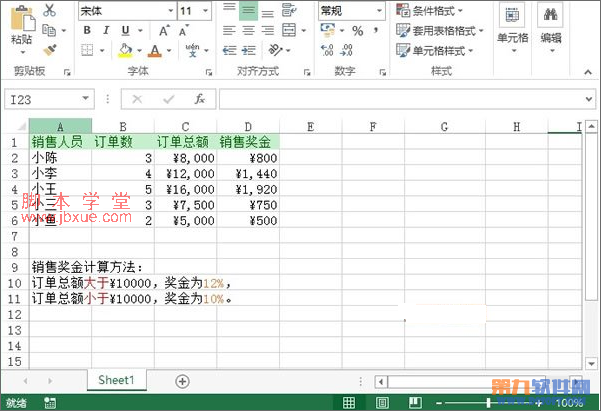Open underline style dropdown arrow
Viewport: 601px width, 411px height.
coord(140,30)
